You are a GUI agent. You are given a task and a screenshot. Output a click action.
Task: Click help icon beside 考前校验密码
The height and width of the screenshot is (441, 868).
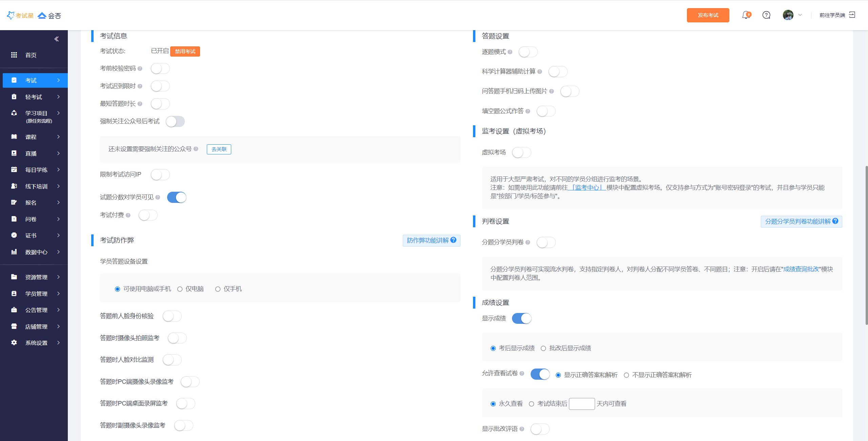140,68
